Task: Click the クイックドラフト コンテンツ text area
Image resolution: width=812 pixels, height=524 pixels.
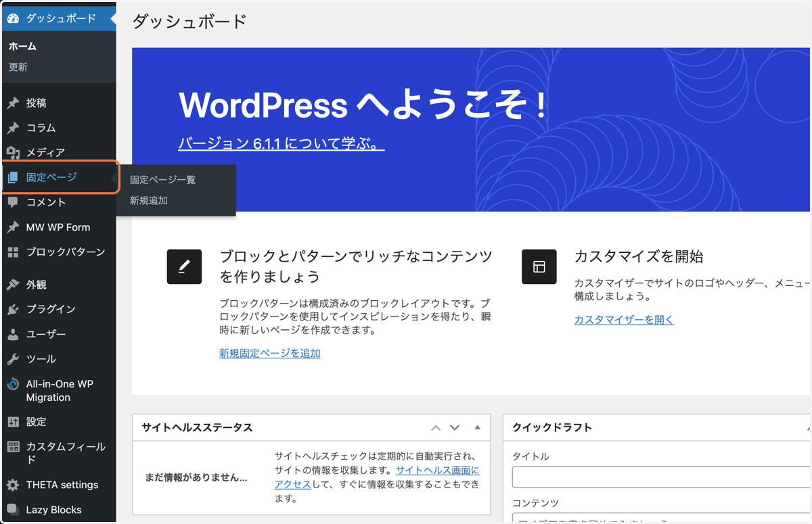Action: tap(661, 518)
